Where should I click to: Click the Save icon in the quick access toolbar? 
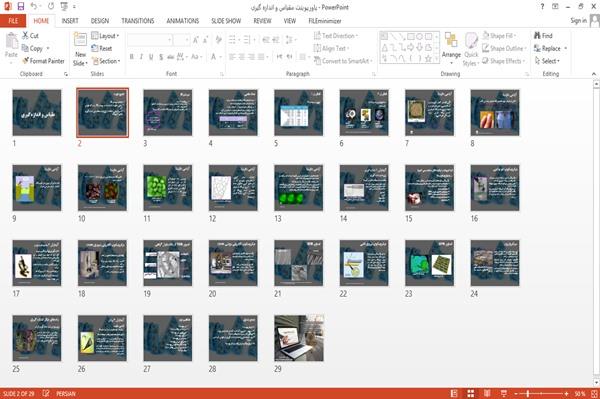tap(21, 7)
